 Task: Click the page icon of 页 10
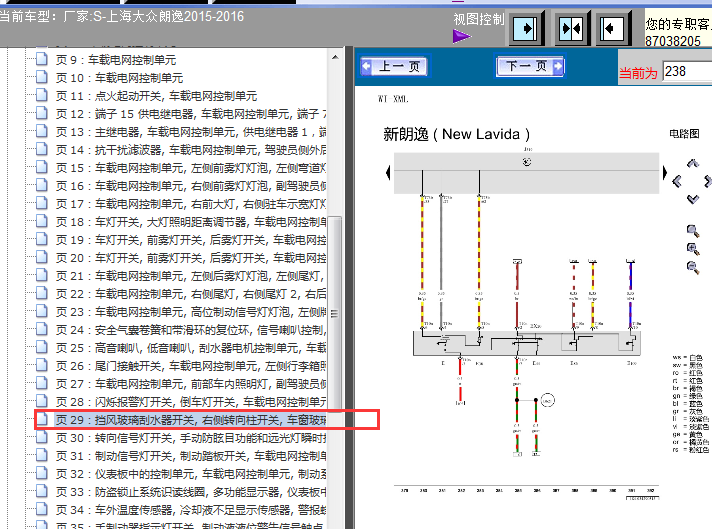pyautogui.click(x=42, y=77)
